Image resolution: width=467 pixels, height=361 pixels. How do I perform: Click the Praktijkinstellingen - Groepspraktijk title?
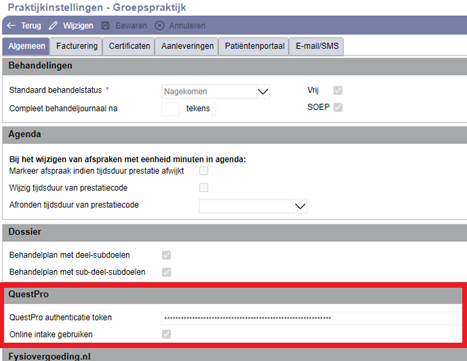tap(97, 7)
